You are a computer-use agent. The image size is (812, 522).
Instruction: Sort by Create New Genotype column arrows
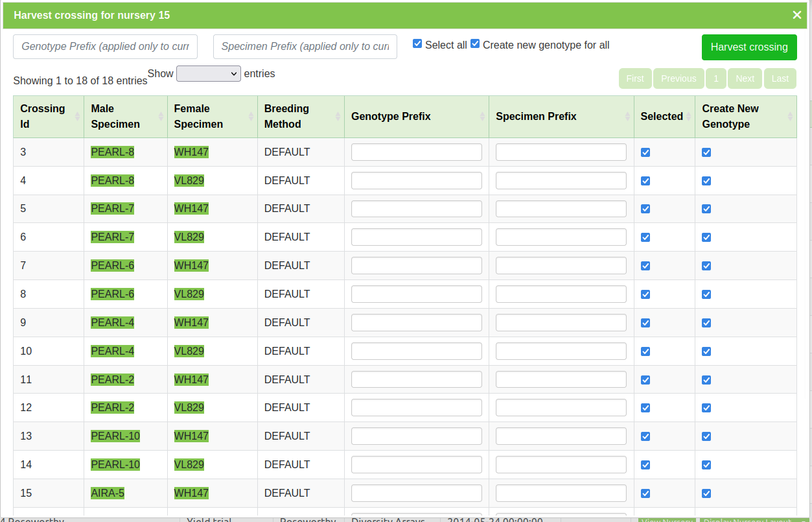point(790,117)
